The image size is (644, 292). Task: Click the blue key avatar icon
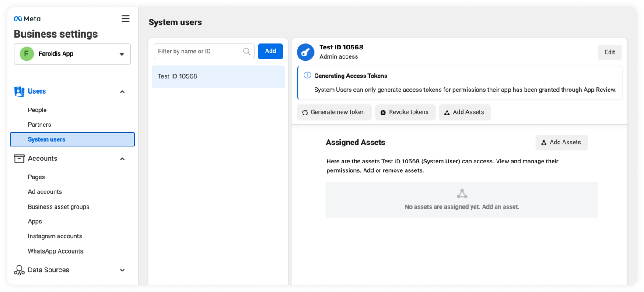point(305,52)
